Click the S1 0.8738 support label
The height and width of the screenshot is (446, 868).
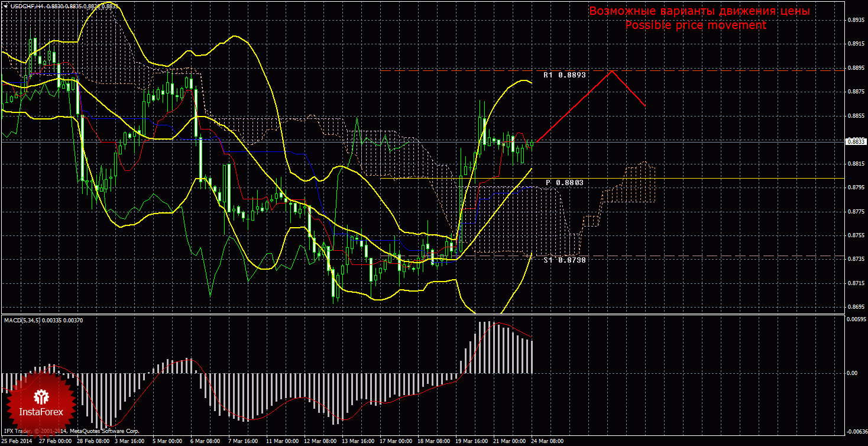click(565, 260)
